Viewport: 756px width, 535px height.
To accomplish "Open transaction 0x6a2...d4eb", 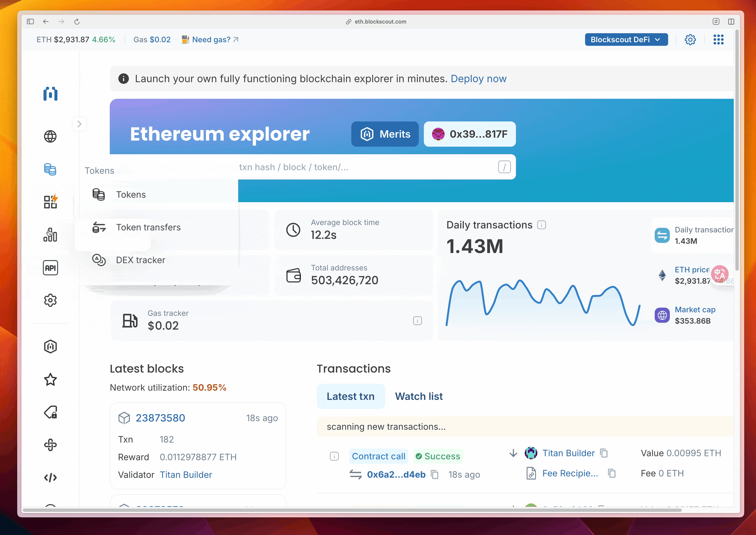I will [396, 475].
